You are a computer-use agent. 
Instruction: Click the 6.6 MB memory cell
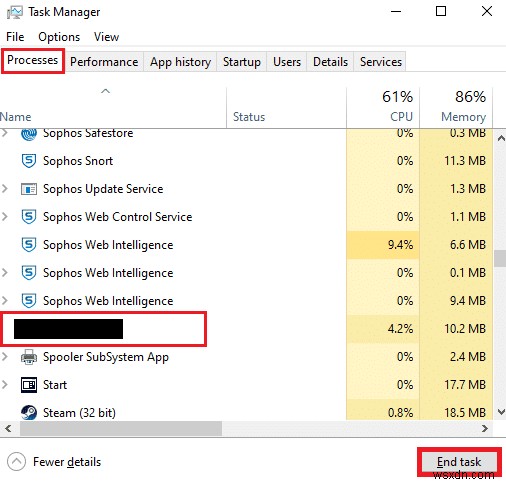[456, 245]
